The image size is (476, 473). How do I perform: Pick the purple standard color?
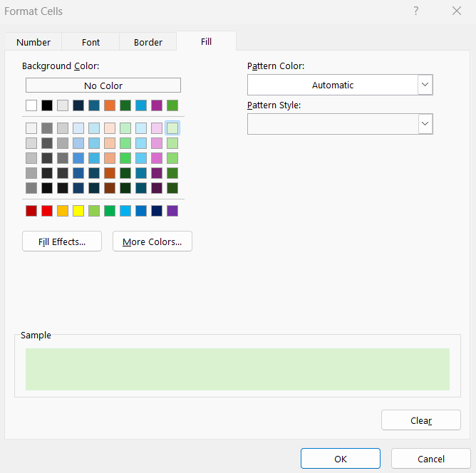tap(172, 211)
